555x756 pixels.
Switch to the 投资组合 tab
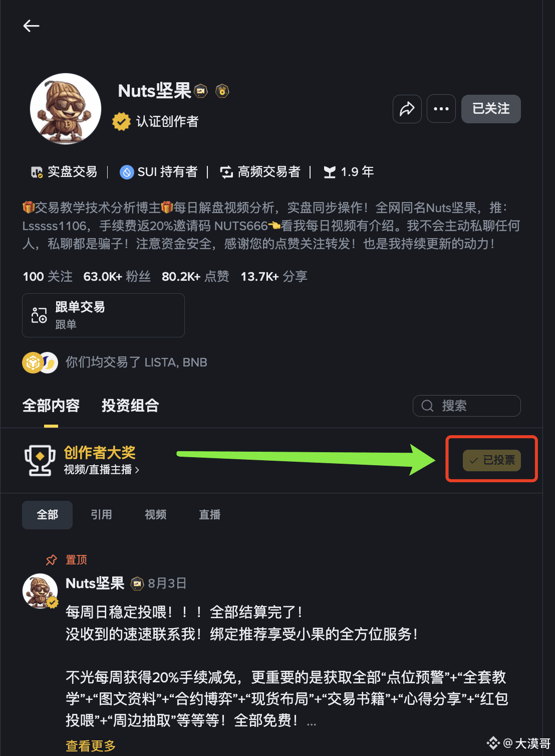click(130, 405)
